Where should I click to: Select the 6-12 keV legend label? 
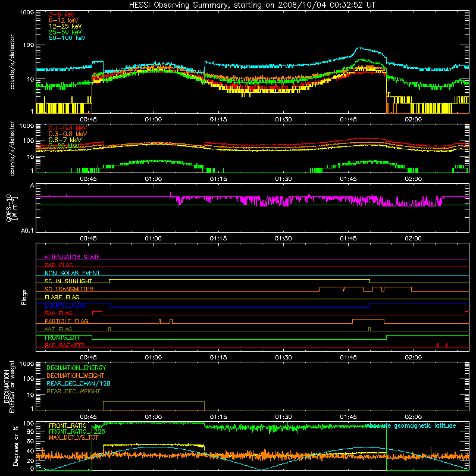[x=64, y=20]
